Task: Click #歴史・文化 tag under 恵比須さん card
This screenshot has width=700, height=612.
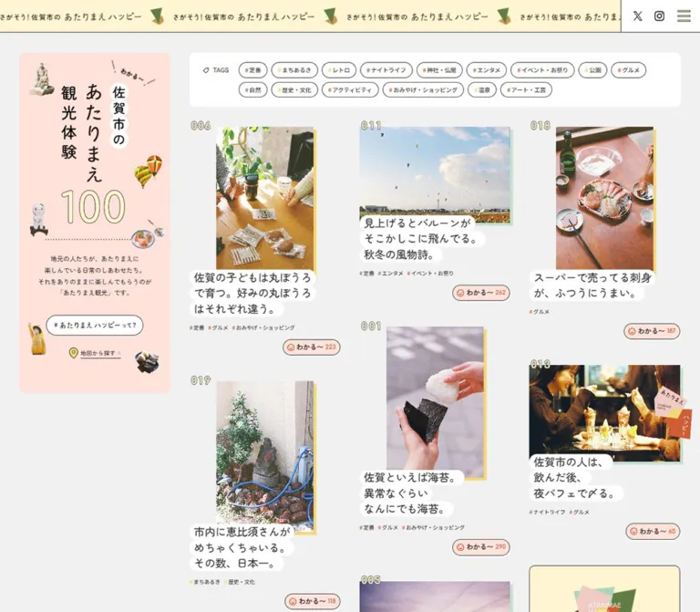Action: coord(240,582)
